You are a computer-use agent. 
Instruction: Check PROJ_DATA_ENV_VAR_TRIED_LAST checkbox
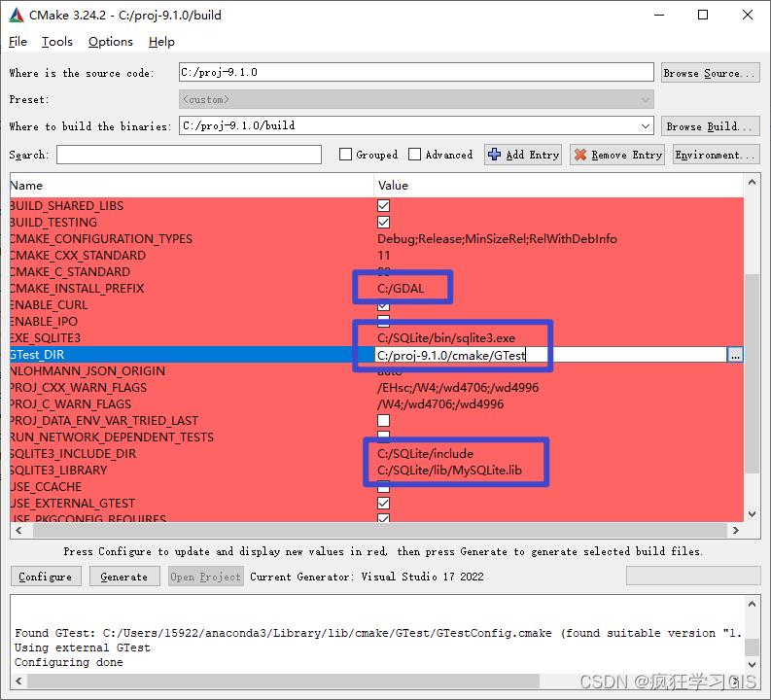[383, 421]
